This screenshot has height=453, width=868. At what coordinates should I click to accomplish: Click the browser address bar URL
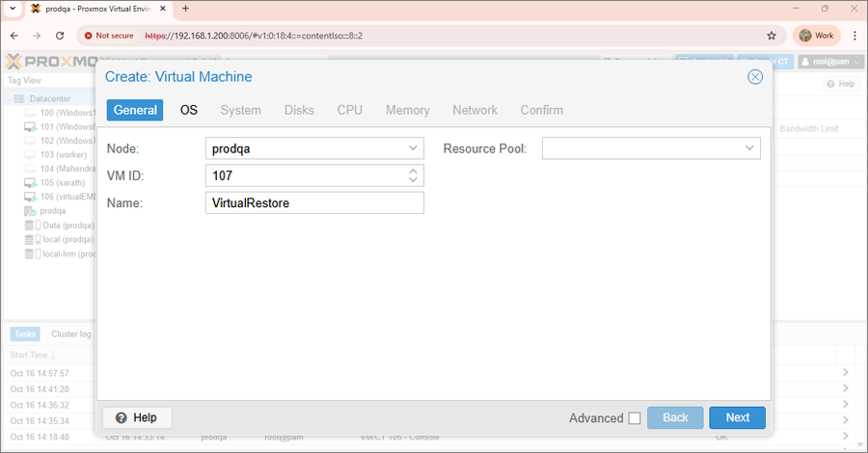(x=254, y=36)
